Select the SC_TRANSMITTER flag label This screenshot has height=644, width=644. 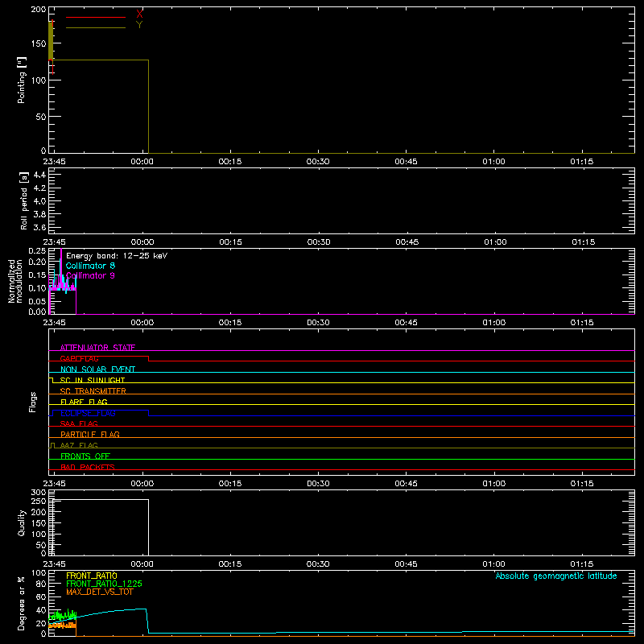[x=93, y=391]
